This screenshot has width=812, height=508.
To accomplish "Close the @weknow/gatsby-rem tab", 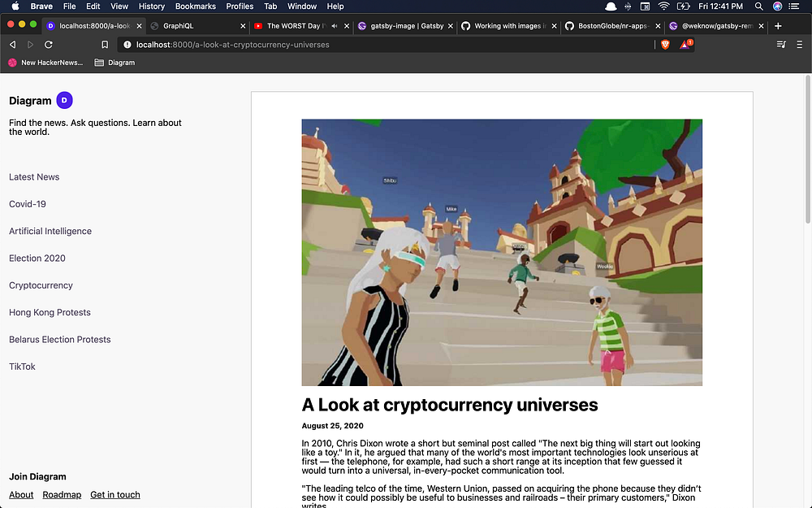I will tap(762, 26).
